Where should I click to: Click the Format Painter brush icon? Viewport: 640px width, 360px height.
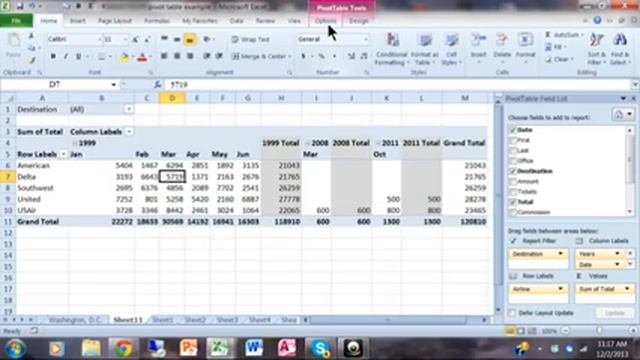pos(31,60)
